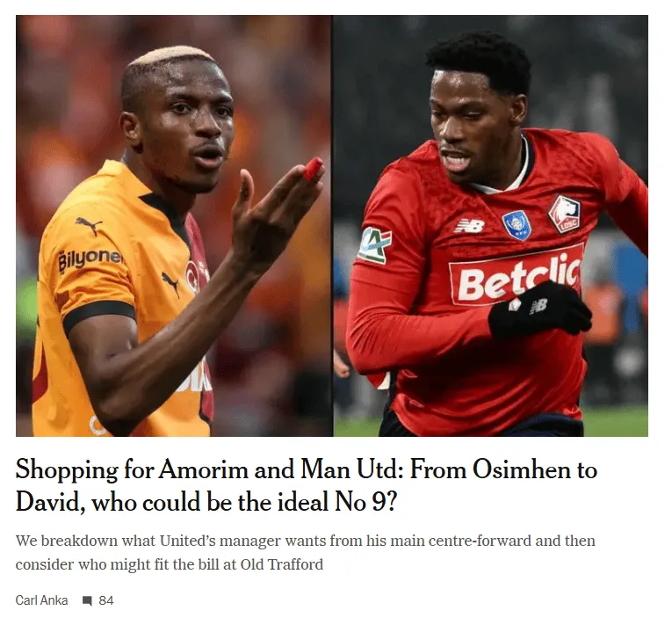The image size is (672, 625).
Task: Click the LOSC club crest on the red shirt
Action: (565, 214)
